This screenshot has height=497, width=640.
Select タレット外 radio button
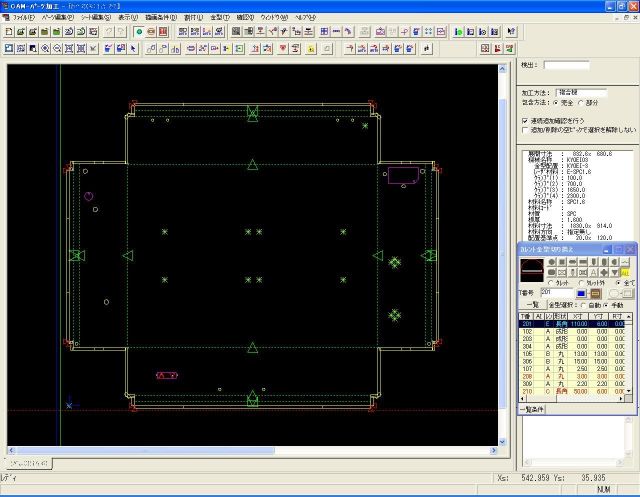click(581, 282)
